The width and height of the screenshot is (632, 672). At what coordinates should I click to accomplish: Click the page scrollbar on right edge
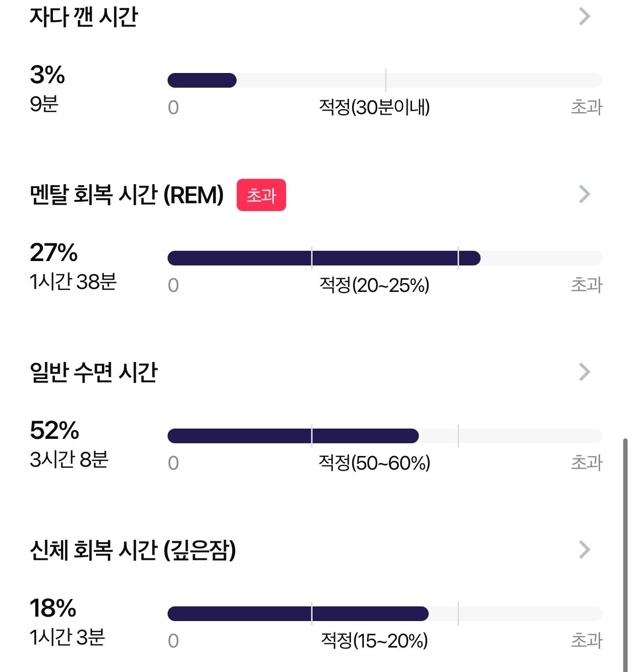point(625,555)
